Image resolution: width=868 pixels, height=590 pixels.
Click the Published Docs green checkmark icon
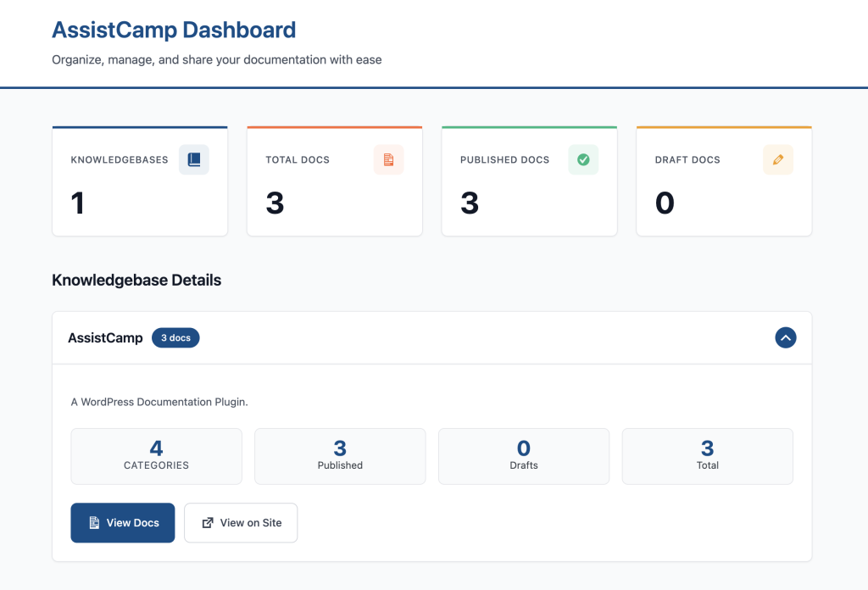pos(583,159)
